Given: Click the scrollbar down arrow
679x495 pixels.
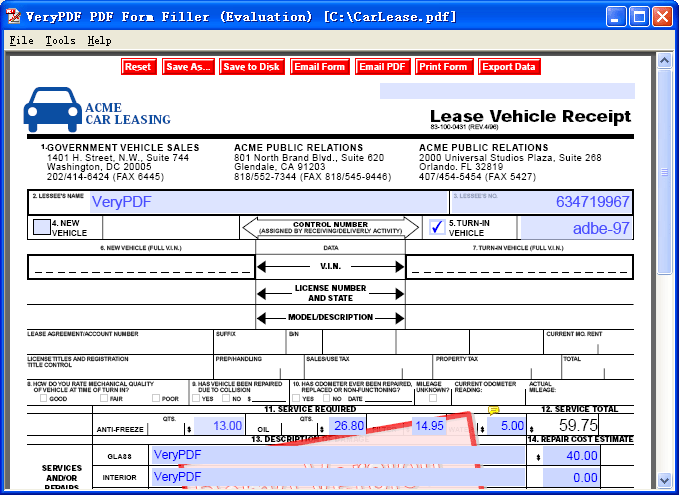Looking at the screenshot, I should (664, 479).
